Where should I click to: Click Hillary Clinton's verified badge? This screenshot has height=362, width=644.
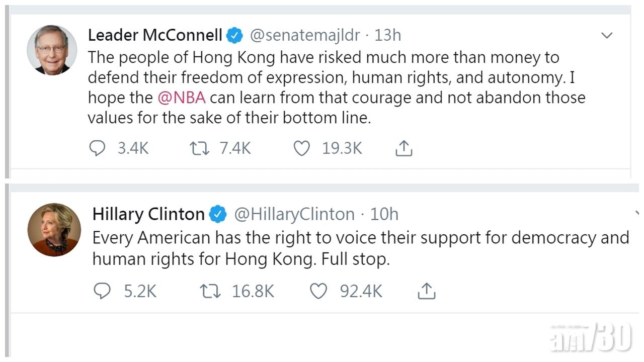(218, 214)
